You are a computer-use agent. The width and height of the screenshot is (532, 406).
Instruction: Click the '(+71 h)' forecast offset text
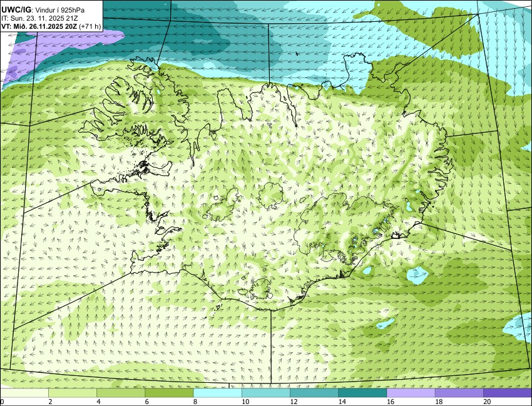coord(90,26)
